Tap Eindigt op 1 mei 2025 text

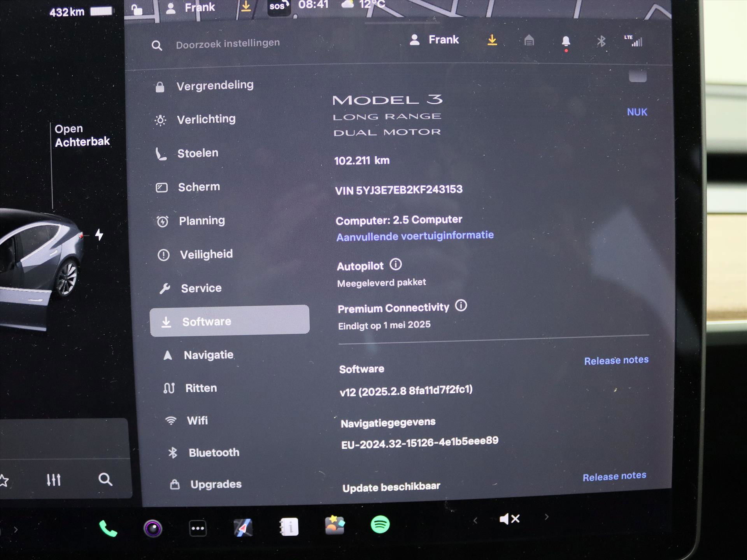coord(384,325)
